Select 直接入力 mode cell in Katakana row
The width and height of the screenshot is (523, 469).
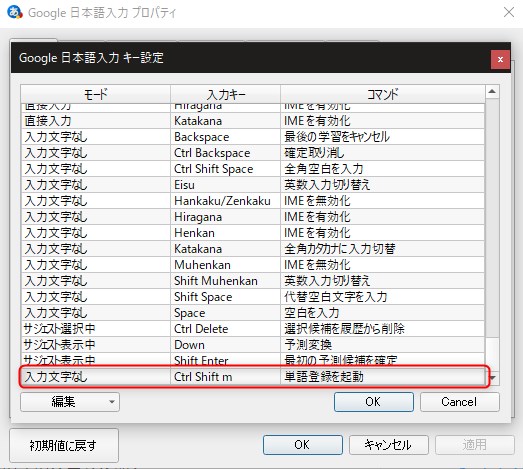point(95,121)
